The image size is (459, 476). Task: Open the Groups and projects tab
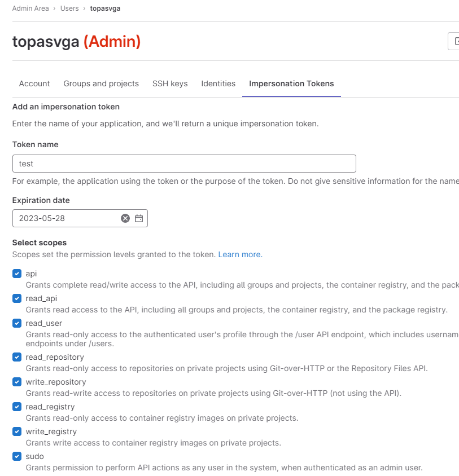tap(101, 83)
